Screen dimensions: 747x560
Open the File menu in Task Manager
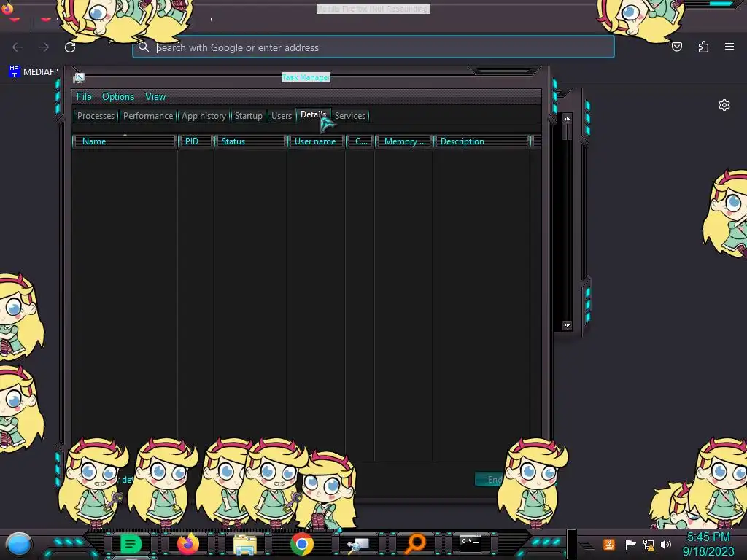coord(84,97)
